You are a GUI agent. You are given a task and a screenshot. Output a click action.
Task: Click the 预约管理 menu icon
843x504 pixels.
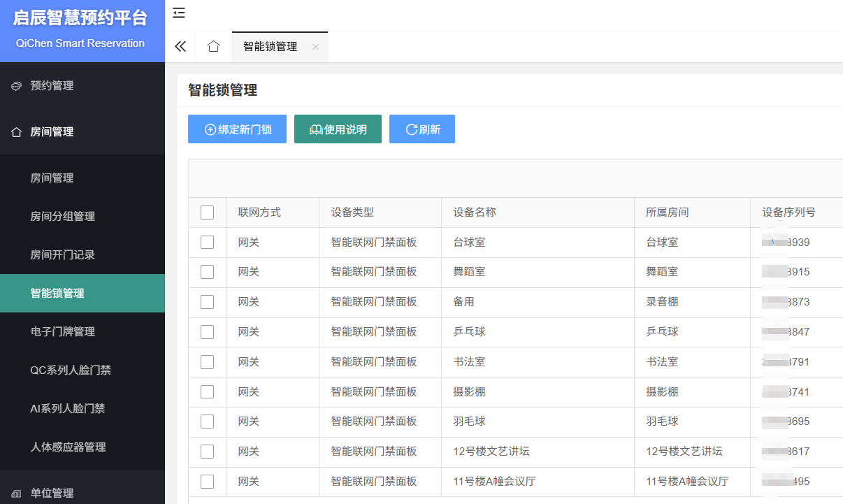[x=17, y=86]
